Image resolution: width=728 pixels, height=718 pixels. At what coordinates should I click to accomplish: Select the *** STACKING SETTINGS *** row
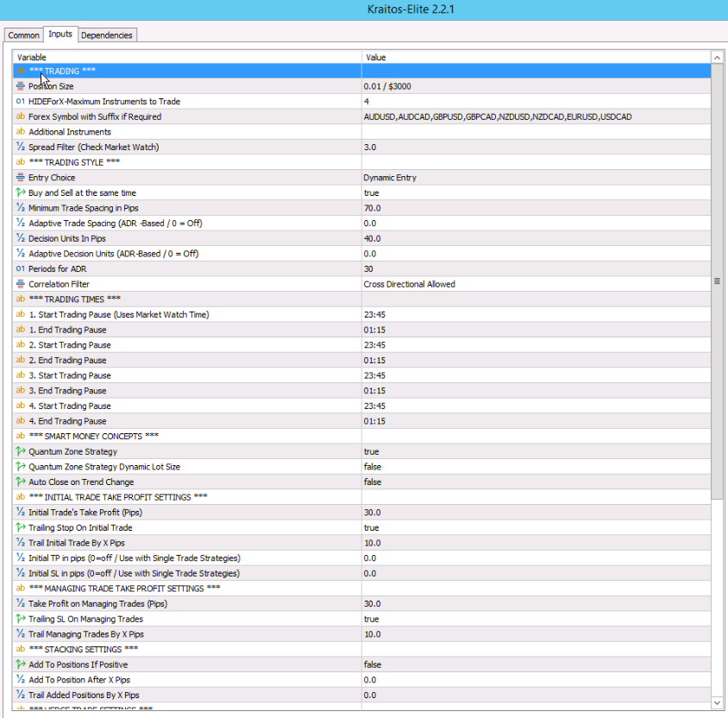pyautogui.click(x=361, y=649)
